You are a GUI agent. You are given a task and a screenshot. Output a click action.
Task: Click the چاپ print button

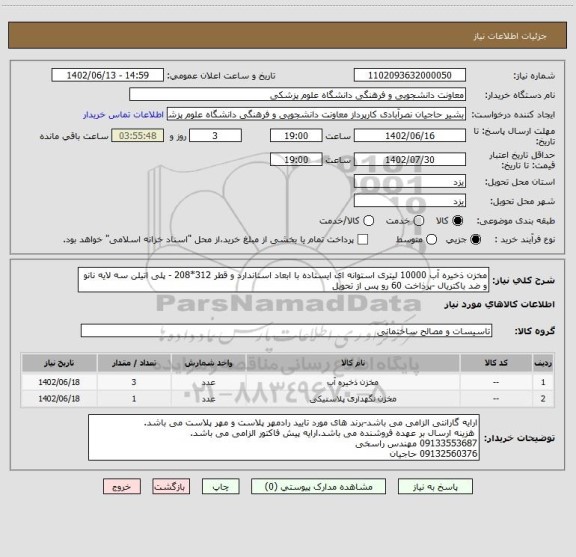pyautogui.click(x=221, y=487)
